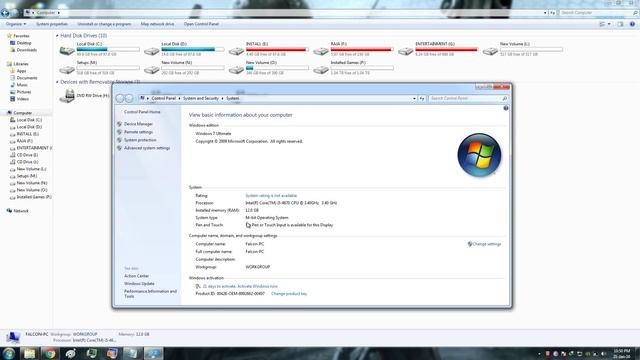The height and width of the screenshot is (360, 640).
Task: Select the DVD RW Drive (H:) icon
Action: click(x=67, y=96)
